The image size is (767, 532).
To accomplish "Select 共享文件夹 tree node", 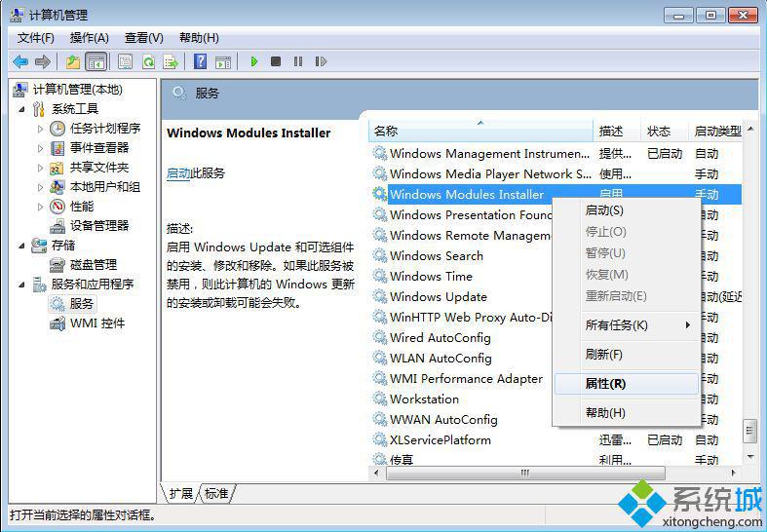I will 99,168.
